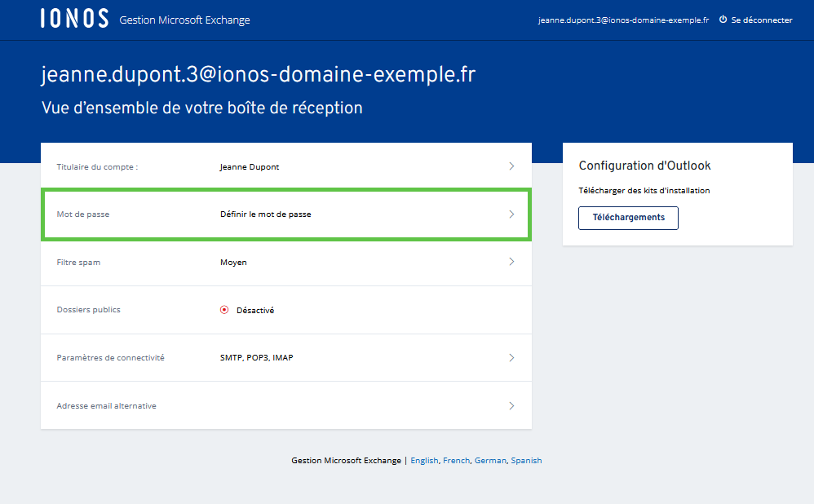This screenshot has width=814, height=504.
Task: Click the power icon beside Se déconnecter
Action: coord(723,20)
